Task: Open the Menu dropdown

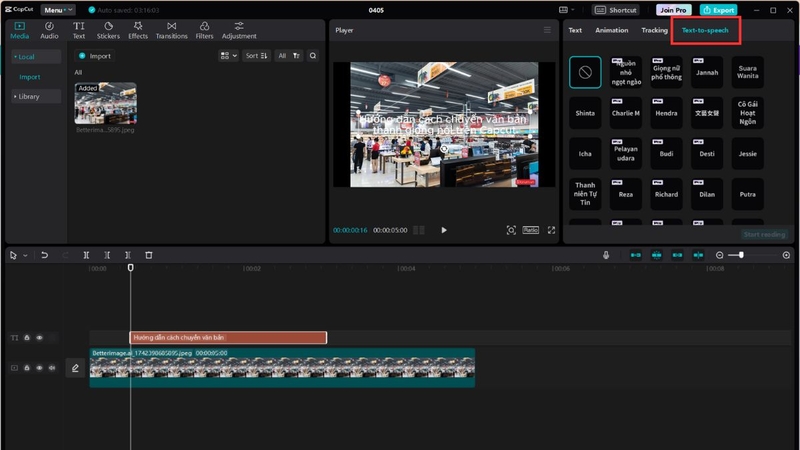Action: (x=57, y=10)
